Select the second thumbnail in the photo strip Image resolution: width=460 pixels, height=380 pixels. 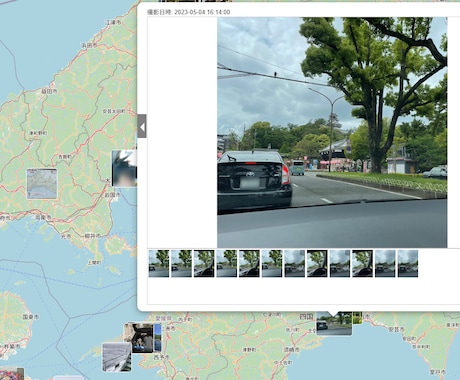point(181,263)
